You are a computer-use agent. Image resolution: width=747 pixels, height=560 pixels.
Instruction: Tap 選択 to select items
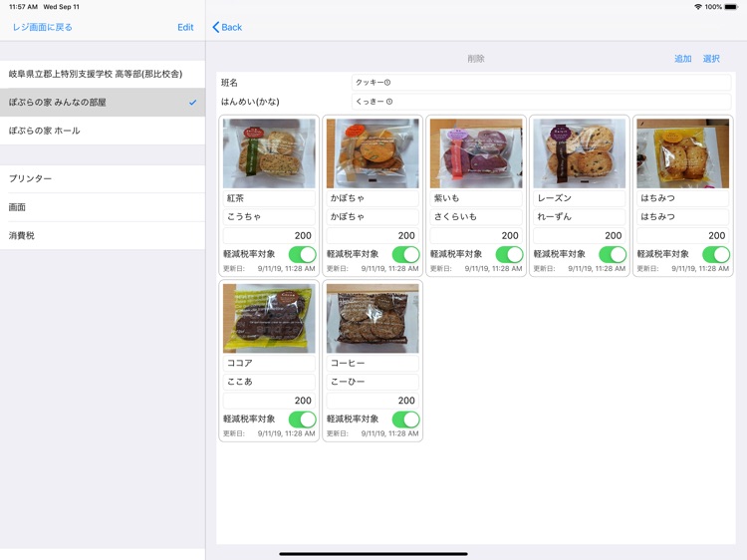(x=711, y=59)
